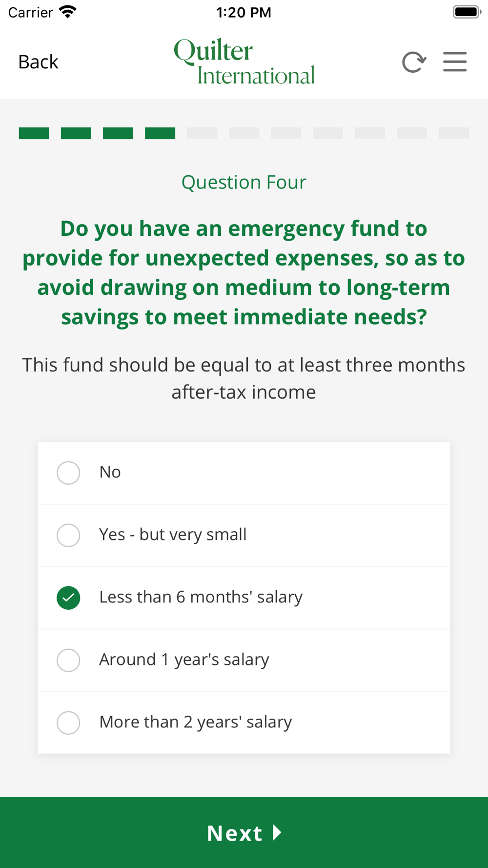Click the last grey progress segment
The height and width of the screenshot is (868, 488).
click(x=454, y=133)
